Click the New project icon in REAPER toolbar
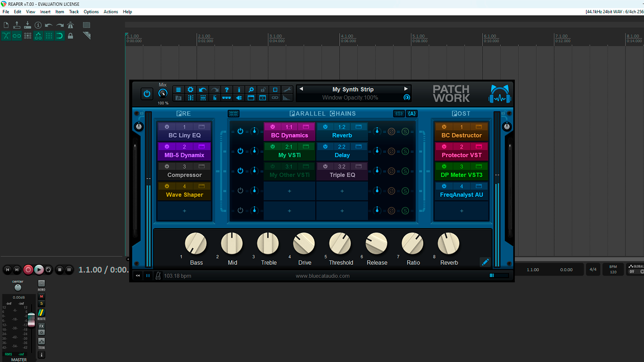The image size is (644, 362). click(x=6, y=25)
